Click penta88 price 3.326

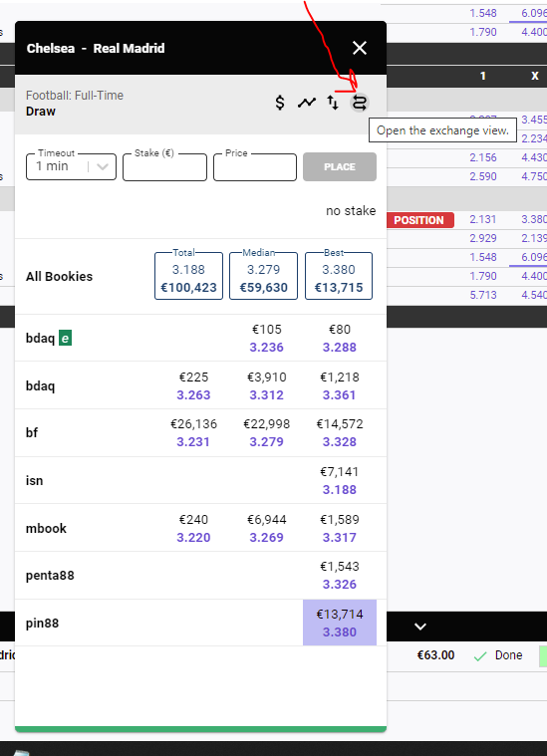point(340,585)
